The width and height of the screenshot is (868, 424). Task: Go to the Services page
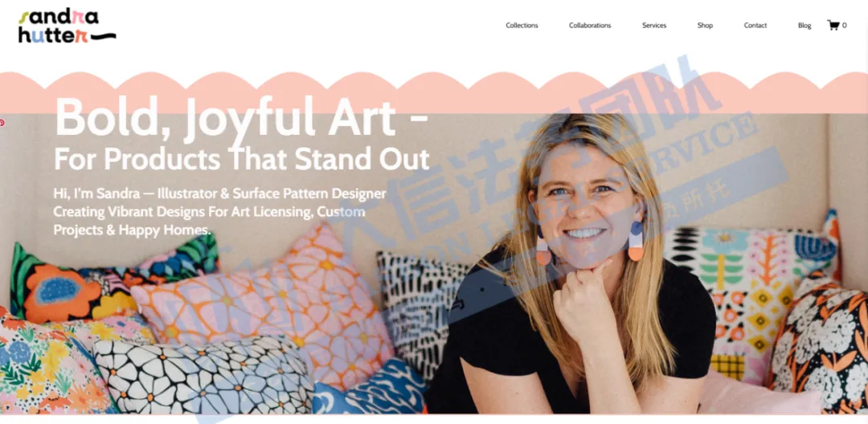[653, 26]
